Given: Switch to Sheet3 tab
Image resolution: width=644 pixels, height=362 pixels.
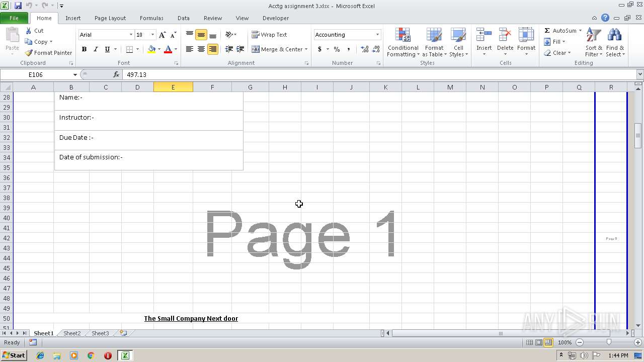Looking at the screenshot, I should point(100,333).
